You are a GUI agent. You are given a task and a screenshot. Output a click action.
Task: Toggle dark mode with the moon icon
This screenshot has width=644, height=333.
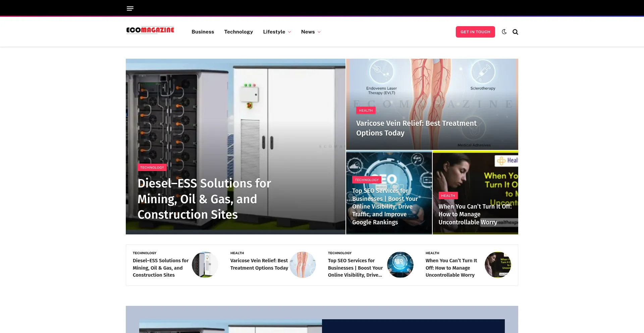pos(504,32)
